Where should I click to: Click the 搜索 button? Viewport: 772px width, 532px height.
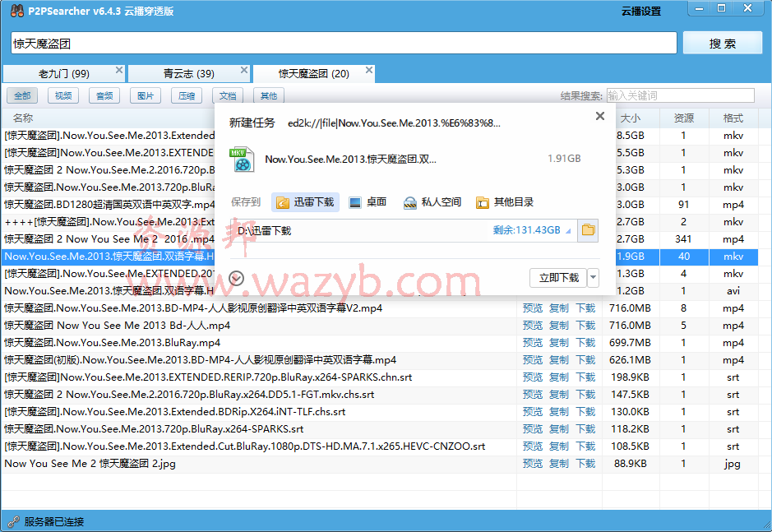(x=723, y=44)
